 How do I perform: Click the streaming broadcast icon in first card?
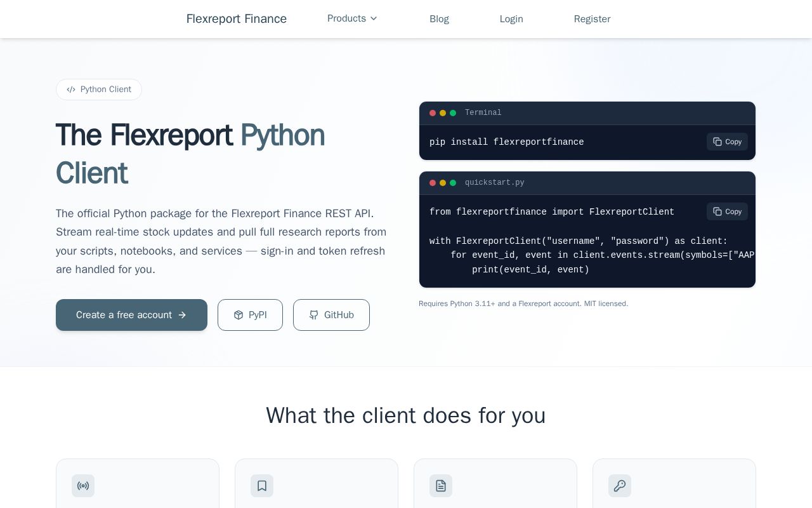[x=83, y=486]
